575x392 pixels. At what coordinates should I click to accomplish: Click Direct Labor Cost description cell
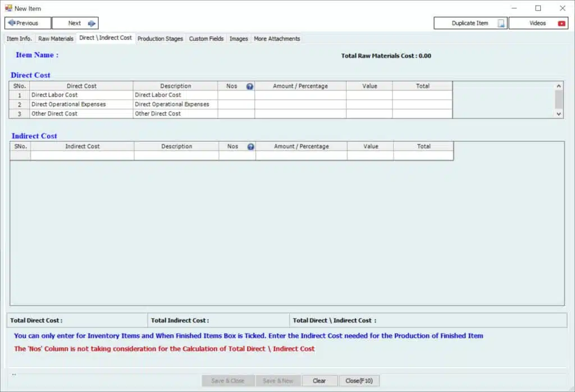[175, 95]
